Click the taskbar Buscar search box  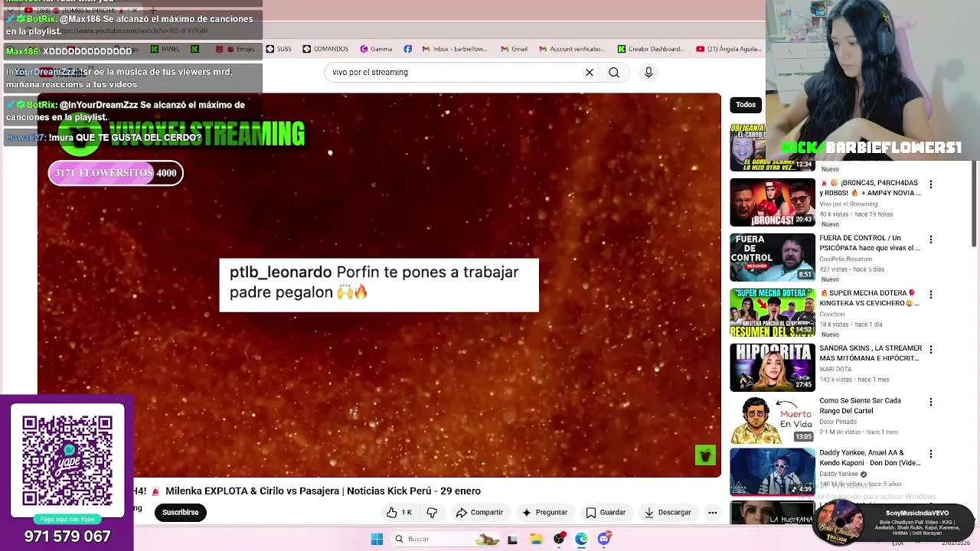[x=447, y=539]
